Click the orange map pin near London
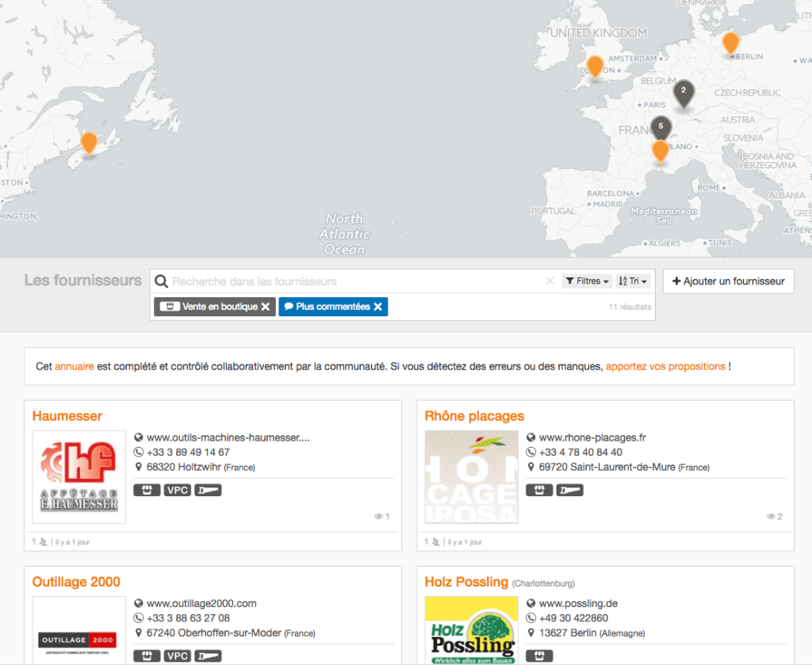 pos(595,67)
